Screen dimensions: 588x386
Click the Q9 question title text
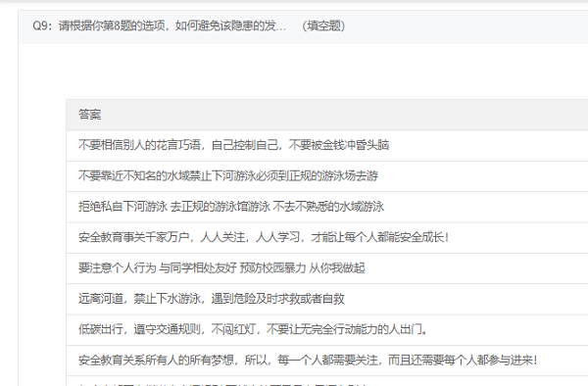tap(159, 25)
